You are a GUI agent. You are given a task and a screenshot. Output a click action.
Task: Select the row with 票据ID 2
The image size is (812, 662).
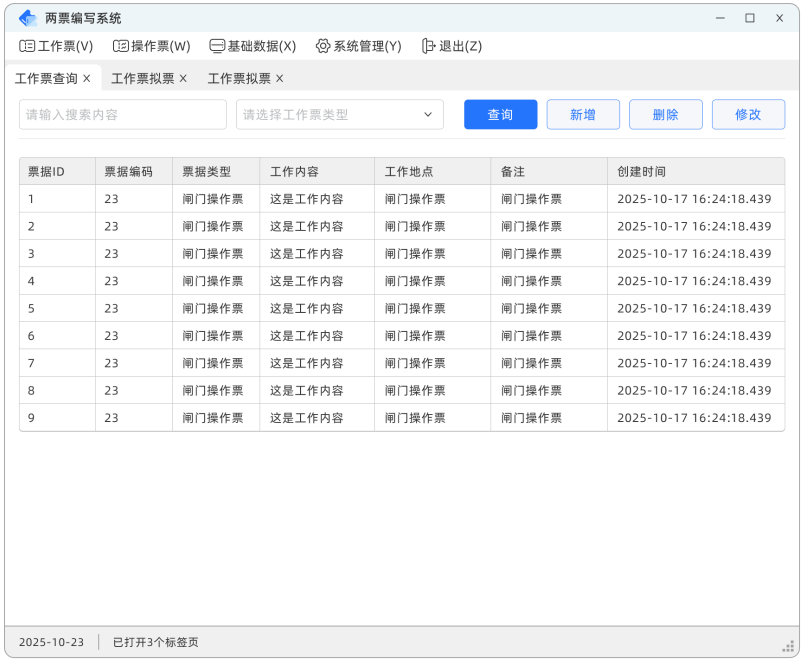pyautogui.click(x=402, y=226)
